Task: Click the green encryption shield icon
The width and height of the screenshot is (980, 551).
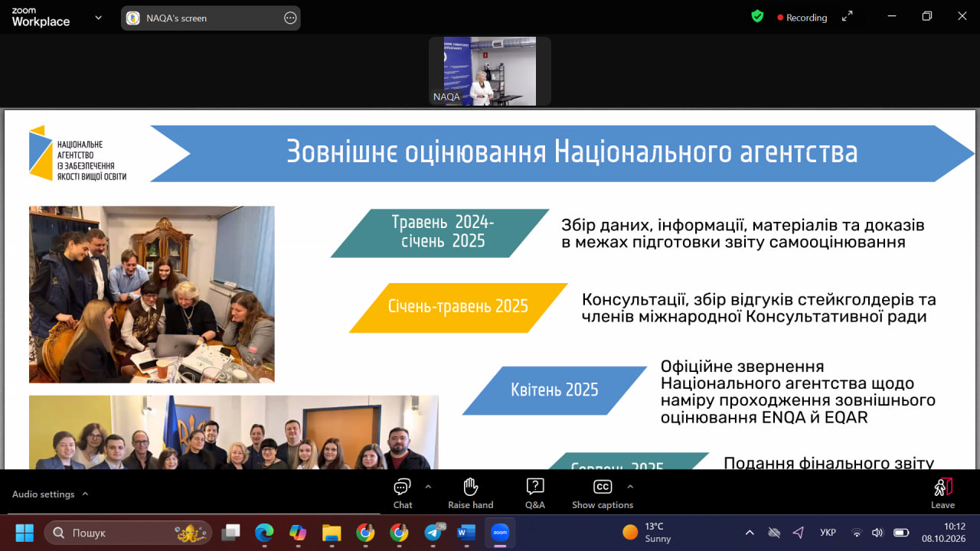Action: [757, 16]
